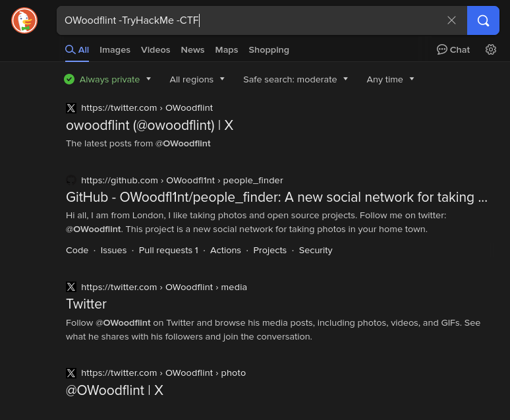This screenshot has height=420, width=510.
Task: Expand Safe search: moderate dropdown
Action: [x=295, y=79]
